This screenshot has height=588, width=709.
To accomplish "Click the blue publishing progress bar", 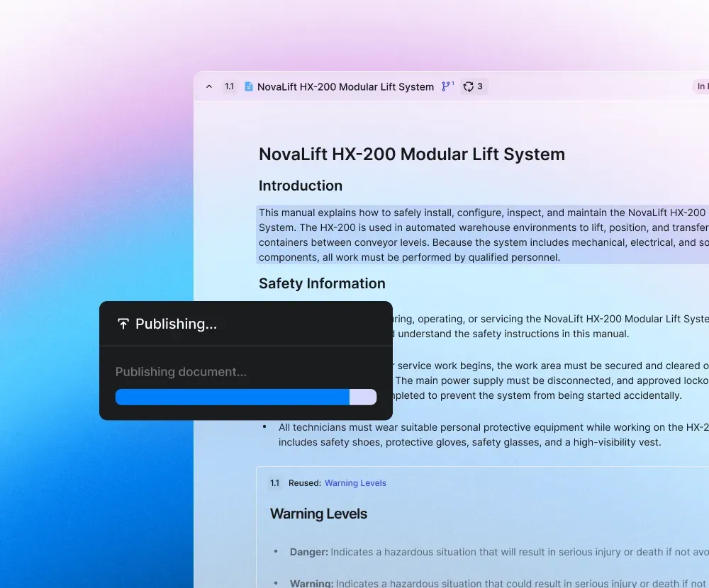I will pyautogui.click(x=246, y=397).
